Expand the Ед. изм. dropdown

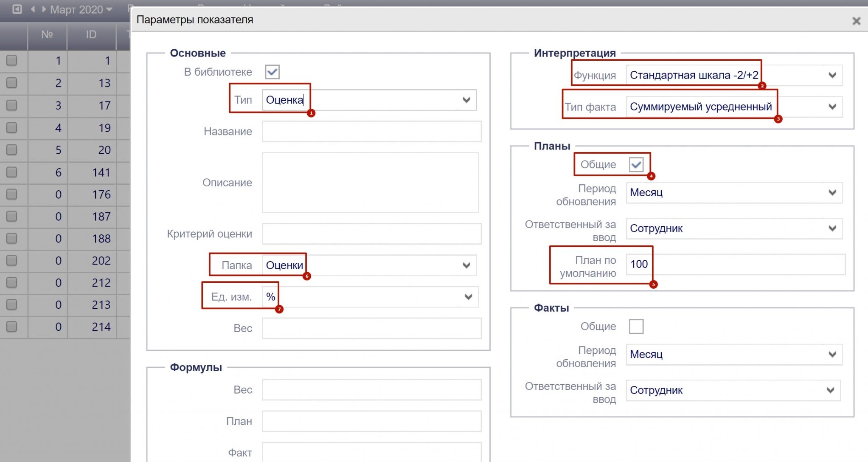pos(468,297)
